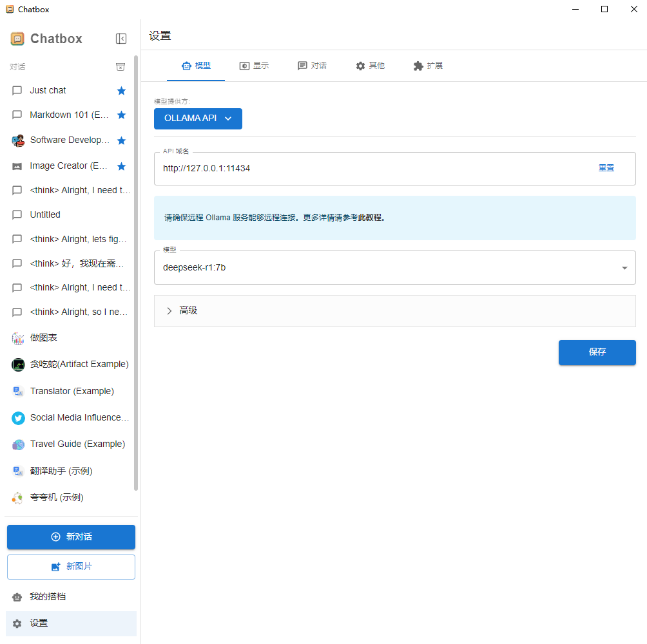The width and height of the screenshot is (647, 644).
Task: Click the image-plus icon in 新图片
Action: (x=55, y=567)
